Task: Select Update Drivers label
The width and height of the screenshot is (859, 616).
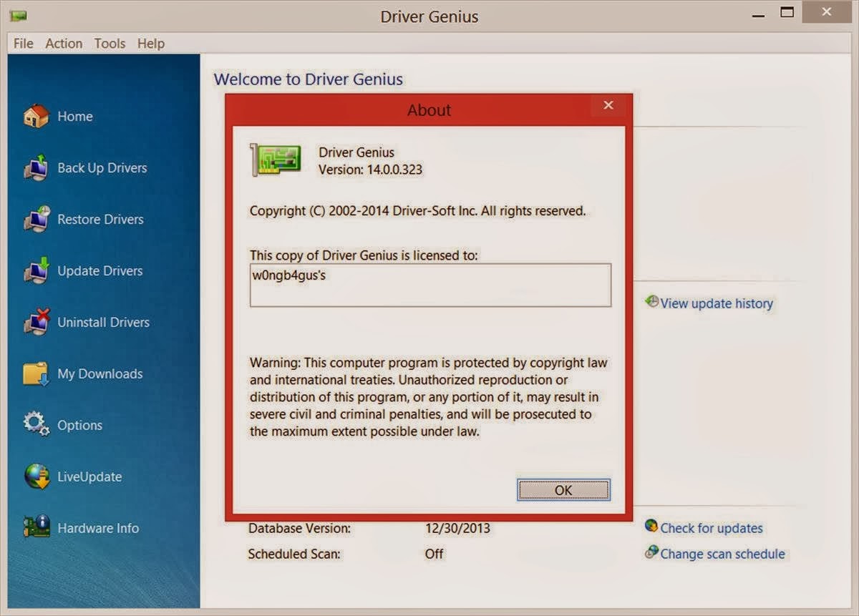Action: tap(100, 271)
